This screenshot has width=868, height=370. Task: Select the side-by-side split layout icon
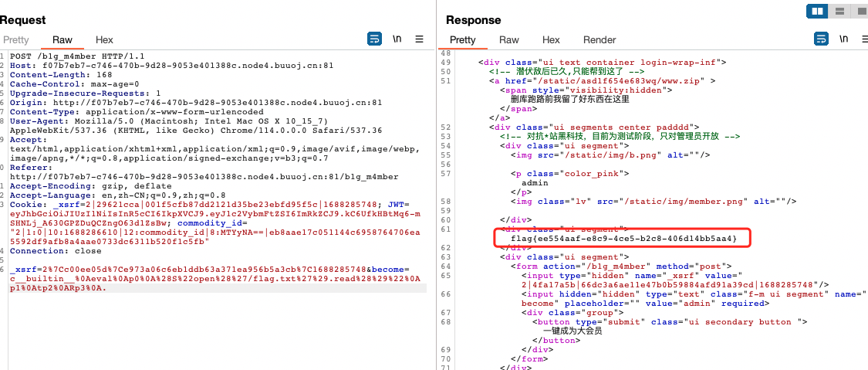[816, 11]
